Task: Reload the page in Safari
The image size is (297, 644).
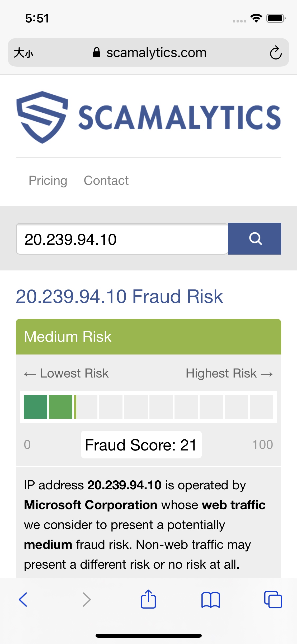Action: [276, 53]
